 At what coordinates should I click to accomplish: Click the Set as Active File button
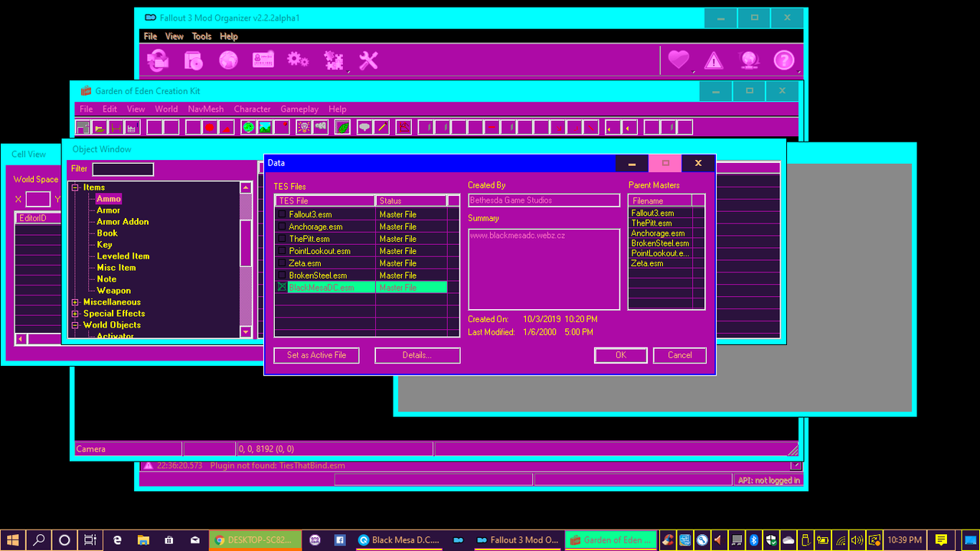coord(316,355)
